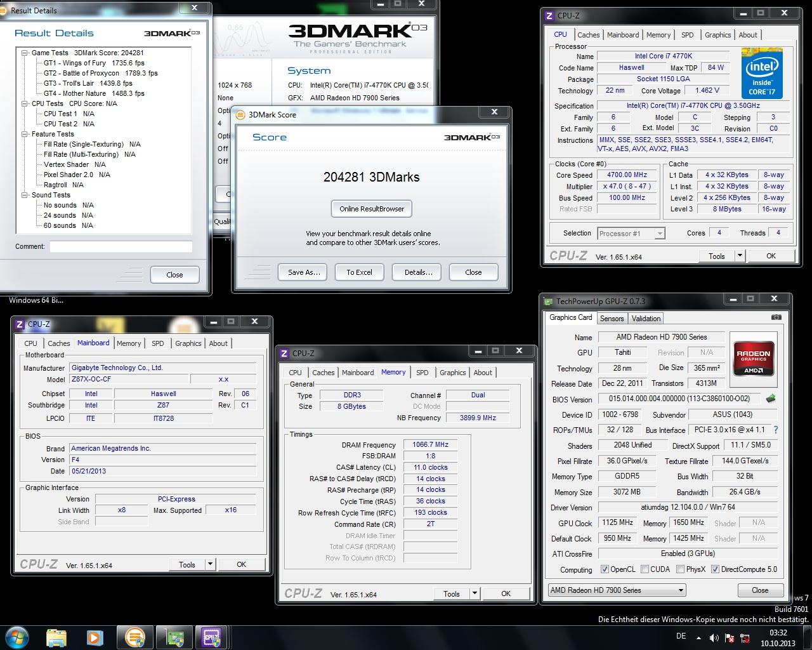Image resolution: width=812 pixels, height=650 pixels.
Task: Click the Z87X-OC-CF model value
Action: (x=129, y=379)
